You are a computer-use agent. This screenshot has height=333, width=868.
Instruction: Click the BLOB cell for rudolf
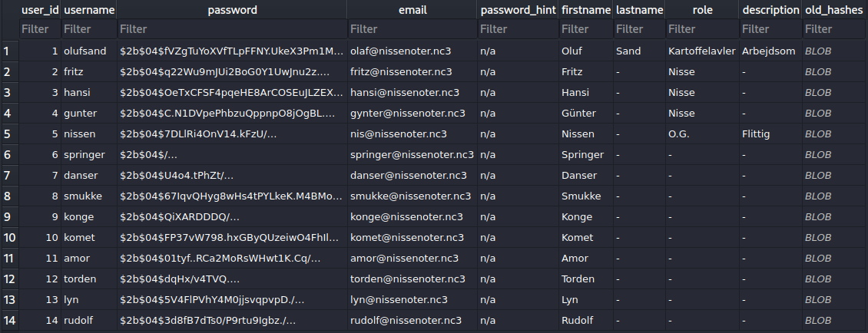[x=819, y=320]
